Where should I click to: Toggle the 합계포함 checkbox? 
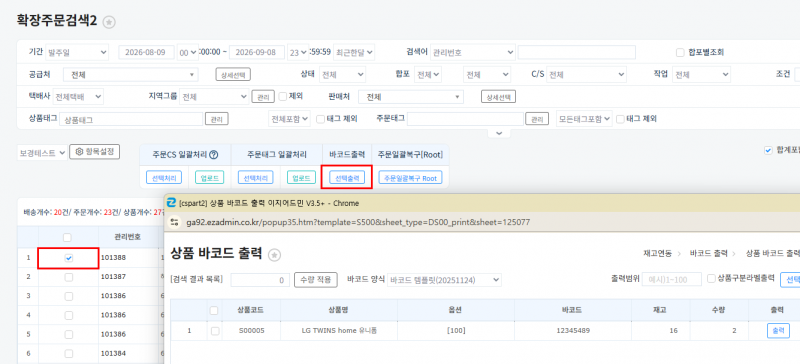click(768, 151)
